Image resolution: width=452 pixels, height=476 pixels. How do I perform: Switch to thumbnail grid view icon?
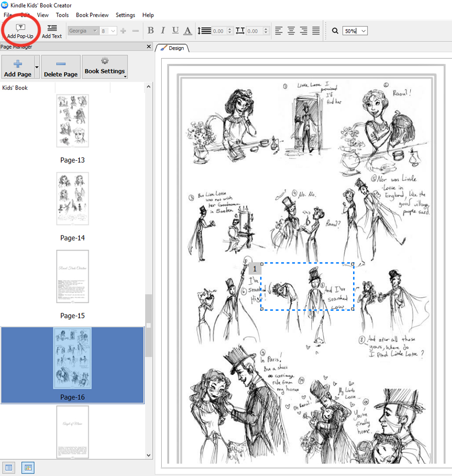(28, 467)
